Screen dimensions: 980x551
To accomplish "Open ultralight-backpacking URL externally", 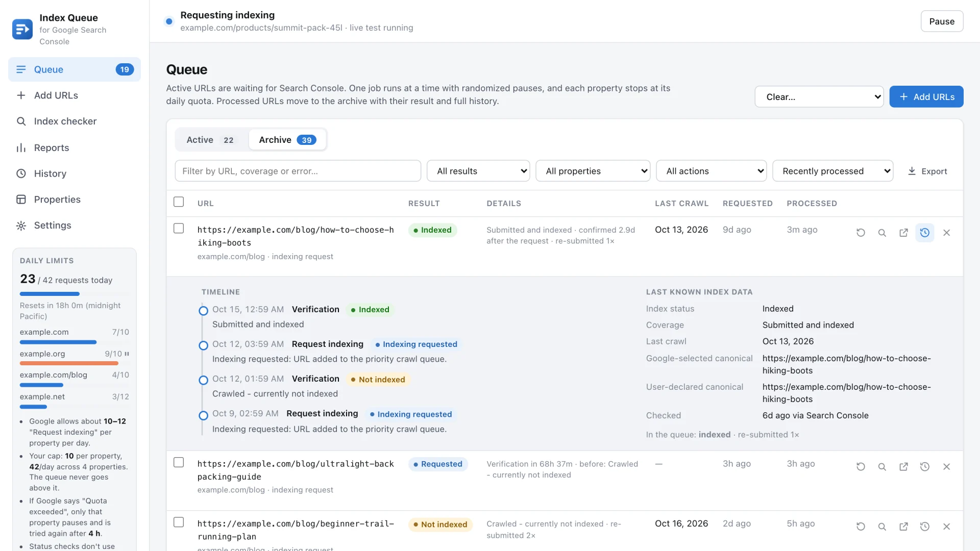I will point(903,466).
